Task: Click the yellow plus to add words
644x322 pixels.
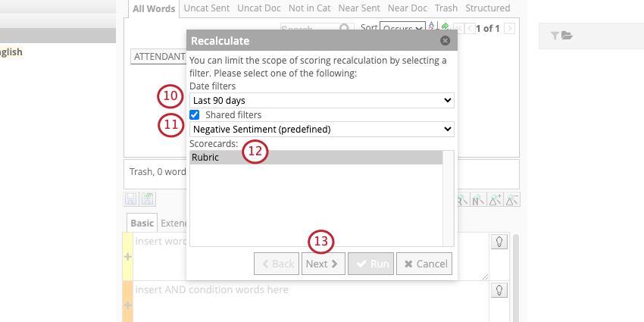Action: click(128, 257)
